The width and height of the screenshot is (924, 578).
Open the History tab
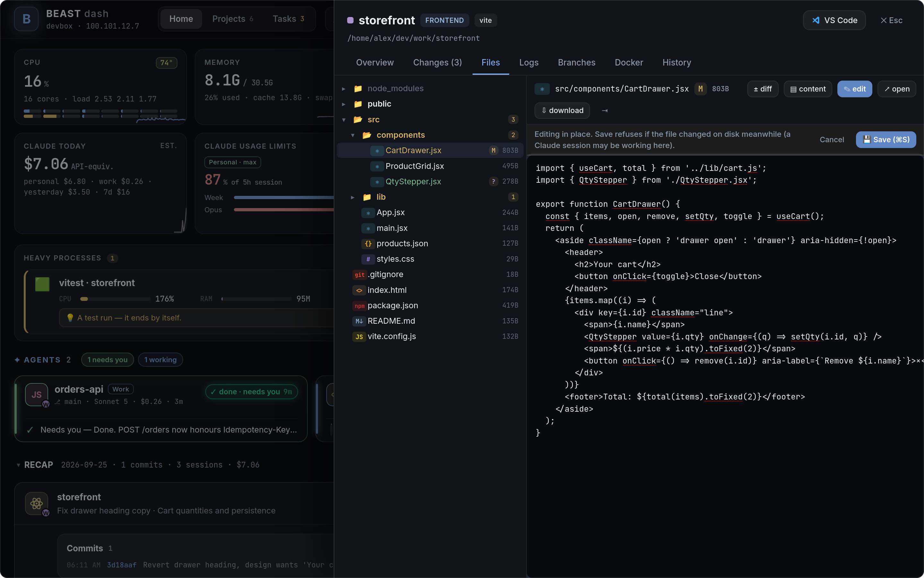(x=676, y=62)
